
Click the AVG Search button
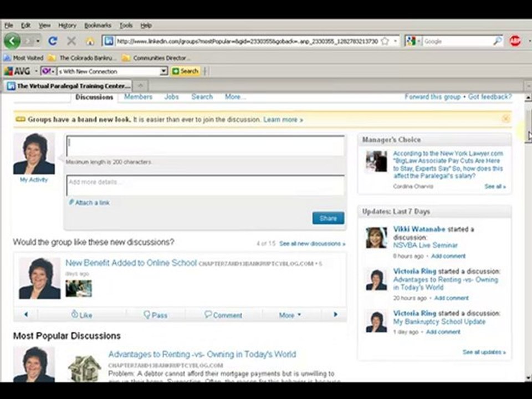[x=185, y=71]
